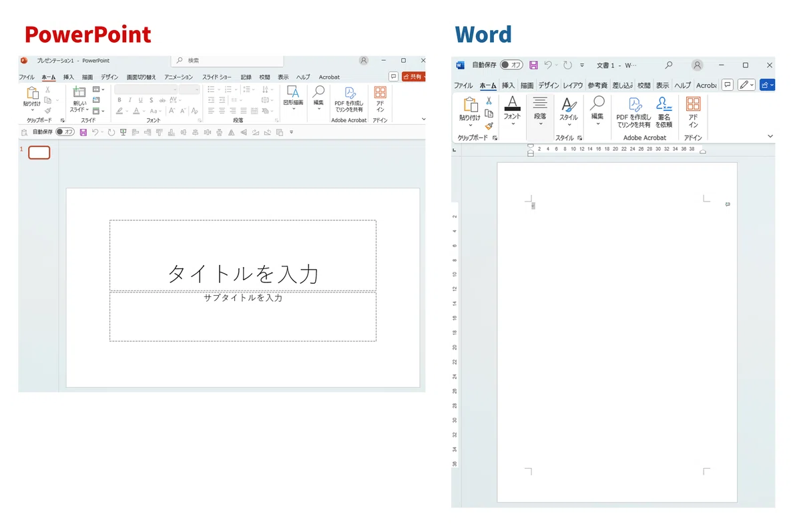The height and width of the screenshot is (532, 801).
Task: Click purple Save icon in PowerPoint quick access
Action: 83,132
